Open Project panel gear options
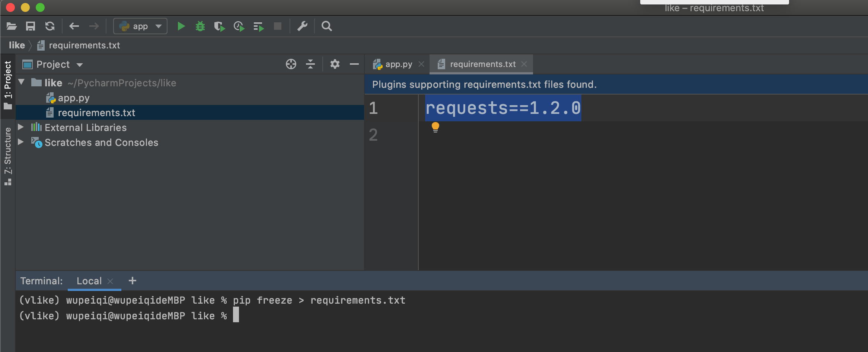The image size is (868, 352). click(335, 64)
